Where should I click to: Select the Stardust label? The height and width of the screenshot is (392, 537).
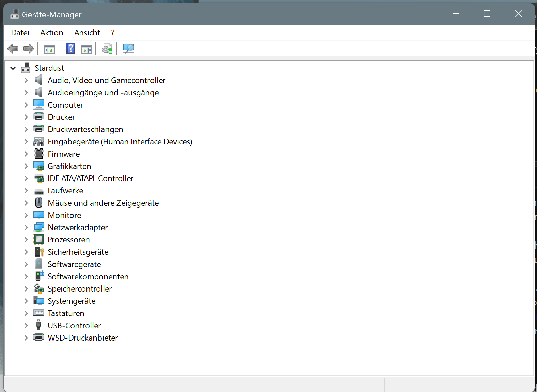(x=49, y=68)
